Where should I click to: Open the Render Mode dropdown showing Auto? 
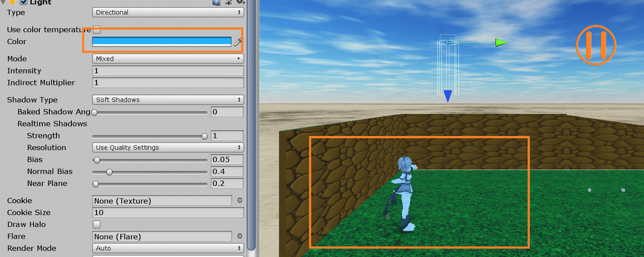point(168,248)
